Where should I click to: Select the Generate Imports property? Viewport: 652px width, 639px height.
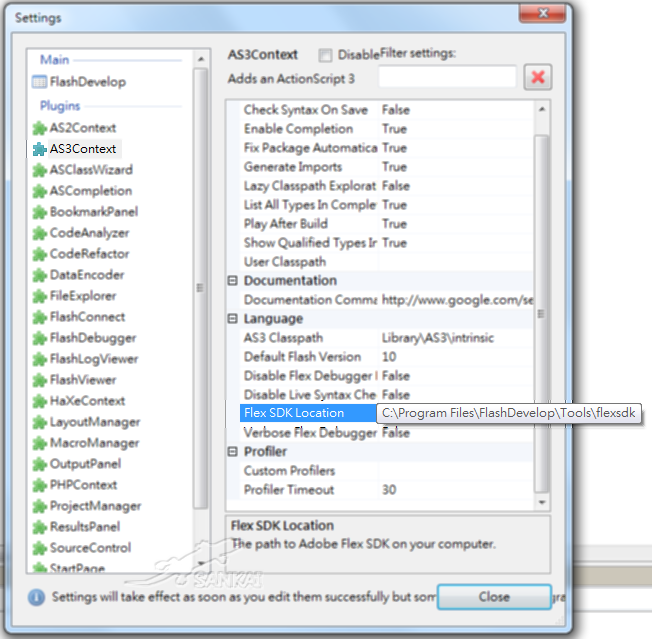tap(293, 167)
